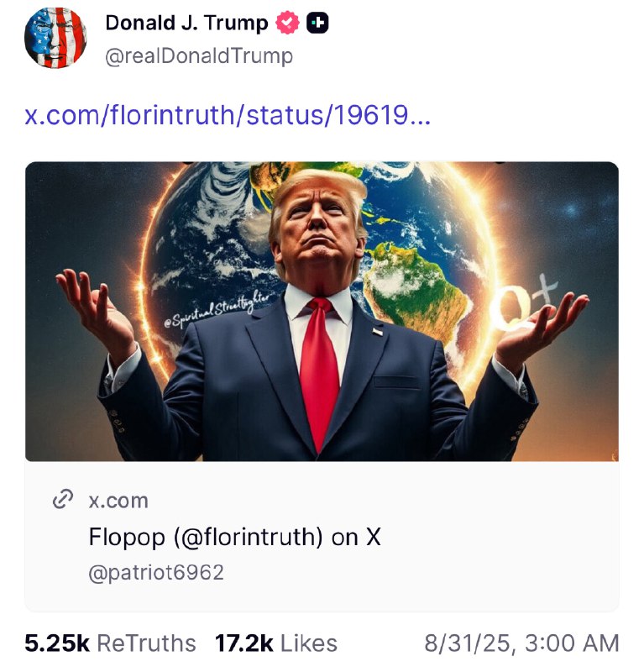644x672 pixels.
Task: Click the red tie in preview image
Action: (x=319, y=373)
